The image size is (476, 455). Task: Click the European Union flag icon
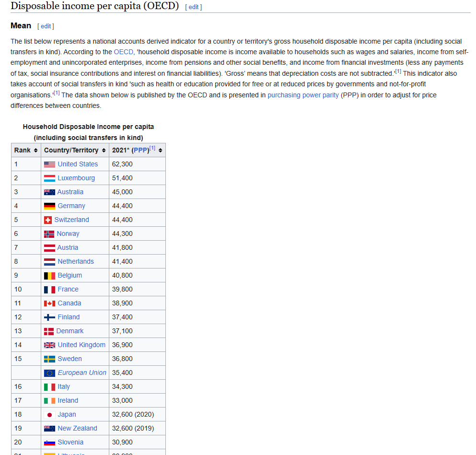(x=49, y=373)
